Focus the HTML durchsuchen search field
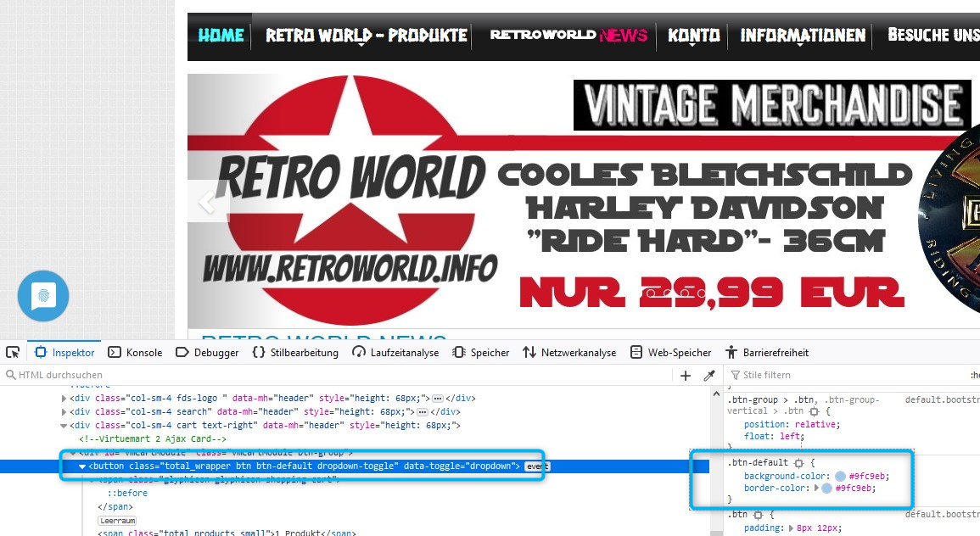The width and height of the screenshot is (980, 536). pos(339,375)
